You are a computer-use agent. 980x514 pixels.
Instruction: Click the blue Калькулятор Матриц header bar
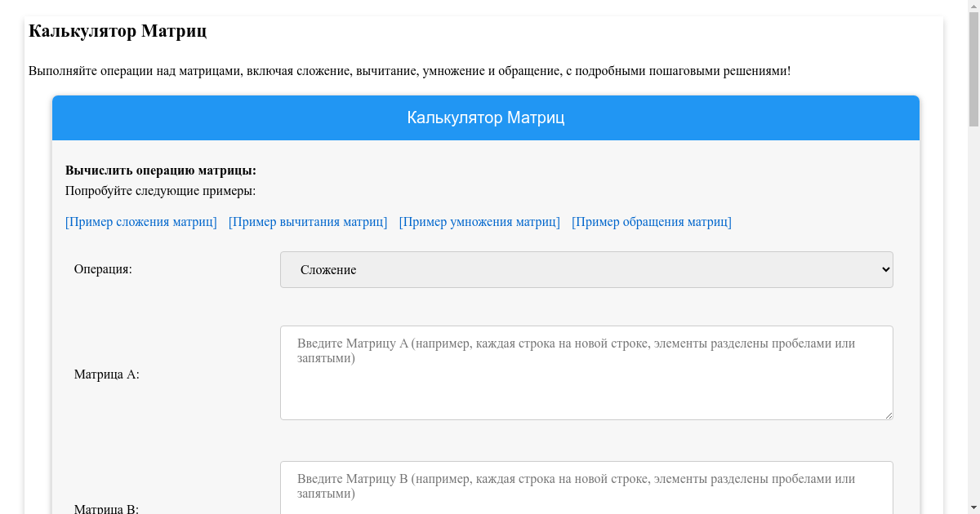[486, 118]
